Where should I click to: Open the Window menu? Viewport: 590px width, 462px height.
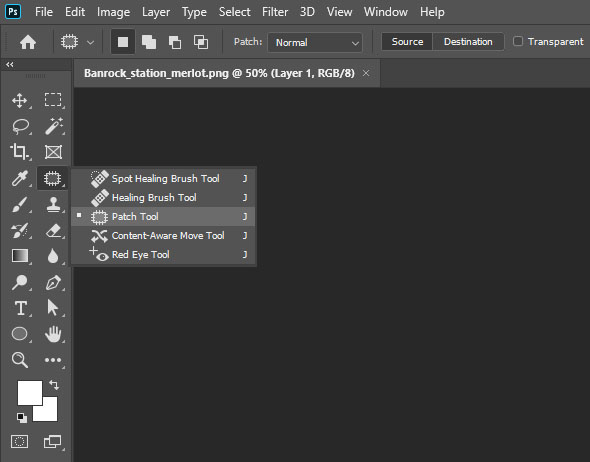pyautogui.click(x=386, y=12)
